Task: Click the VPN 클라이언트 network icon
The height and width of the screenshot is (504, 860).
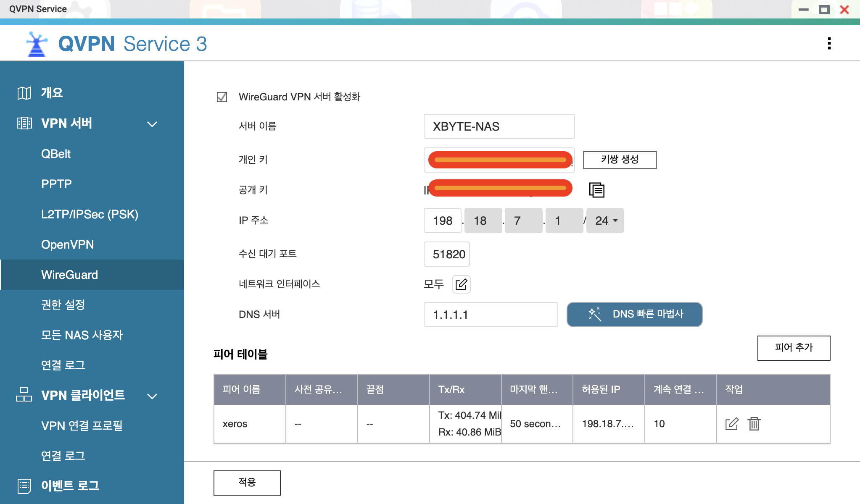Action: pos(24,395)
